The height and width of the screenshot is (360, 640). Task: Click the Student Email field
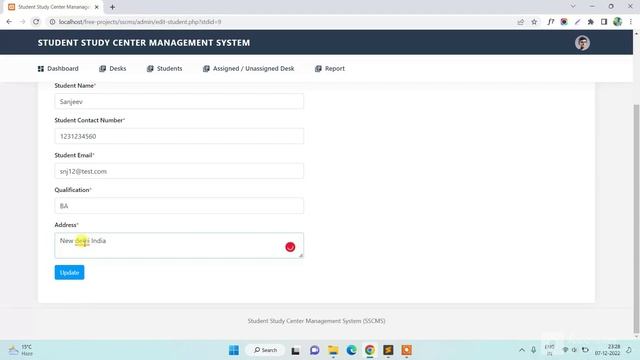pos(179,171)
